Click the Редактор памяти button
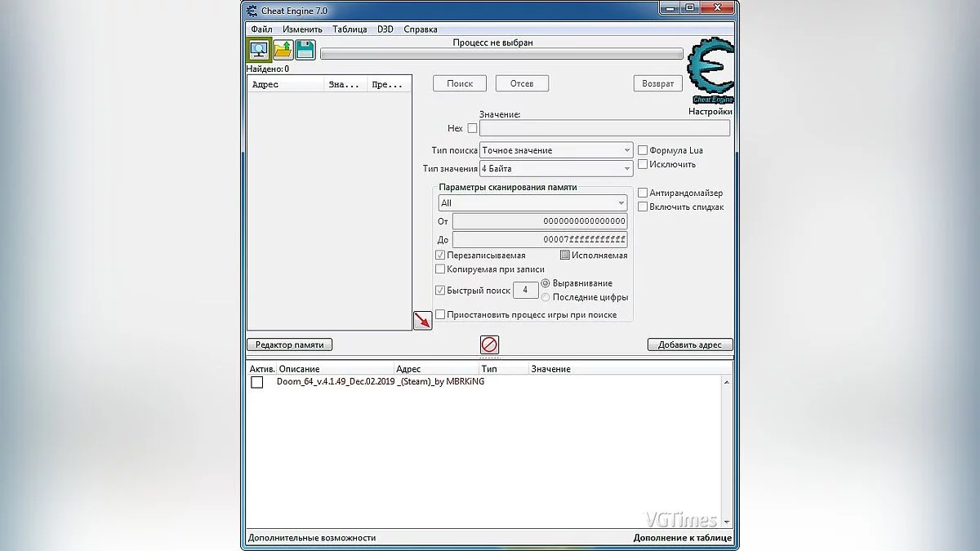This screenshot has width=980, height=551. click(289, 344)
